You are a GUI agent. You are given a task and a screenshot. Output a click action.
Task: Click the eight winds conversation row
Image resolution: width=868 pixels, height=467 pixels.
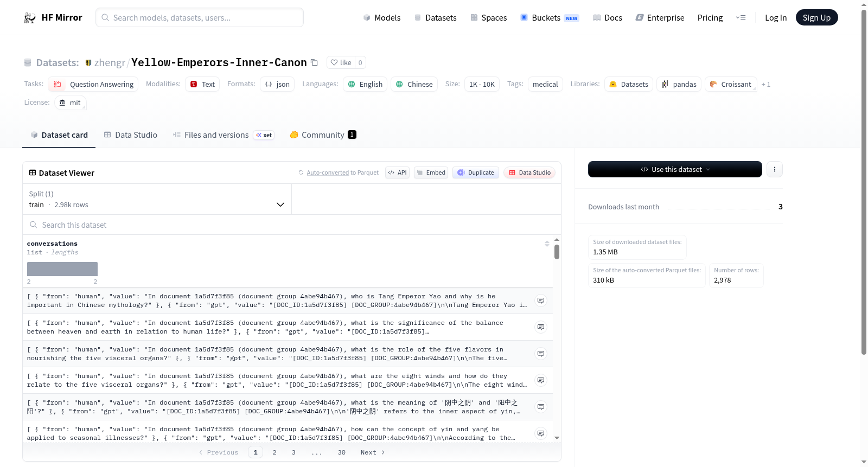coord(288,380)
